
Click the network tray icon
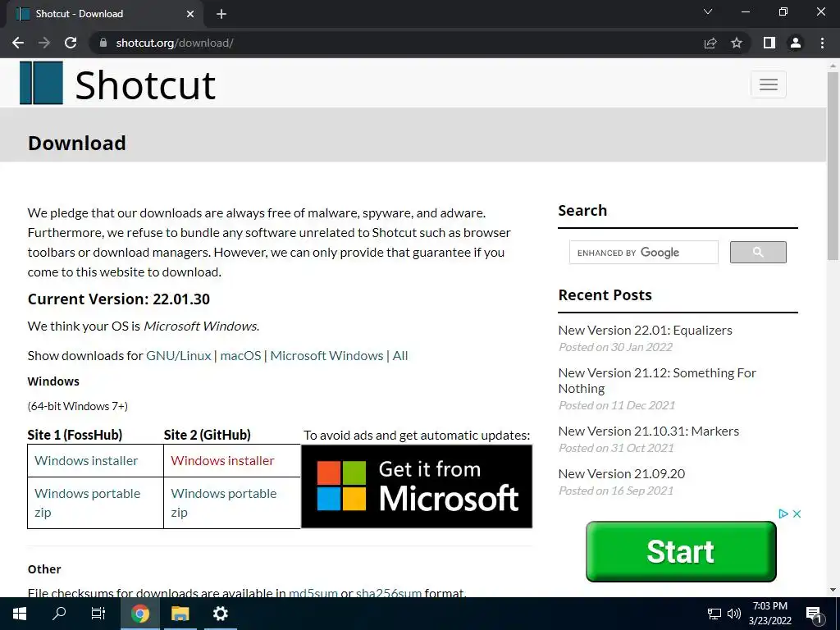pos(714,614)
